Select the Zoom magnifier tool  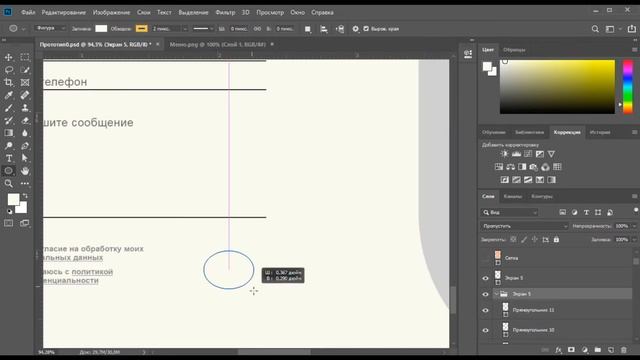pos(9,183)
